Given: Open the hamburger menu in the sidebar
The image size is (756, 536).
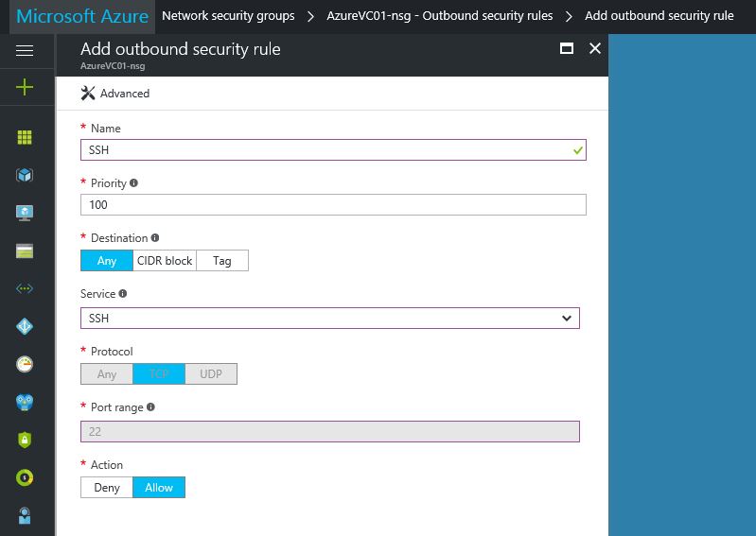Looking at the screenshot, I should pos(25,50).
